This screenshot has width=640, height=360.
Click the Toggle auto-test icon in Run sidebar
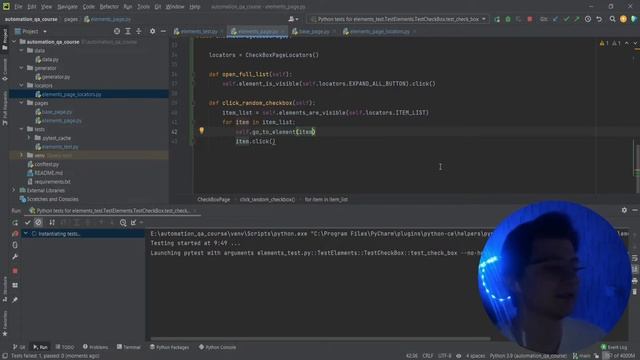15,245
